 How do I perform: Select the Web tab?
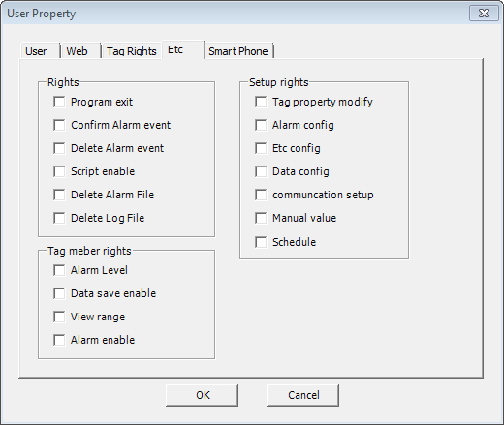tap(77, 51)
